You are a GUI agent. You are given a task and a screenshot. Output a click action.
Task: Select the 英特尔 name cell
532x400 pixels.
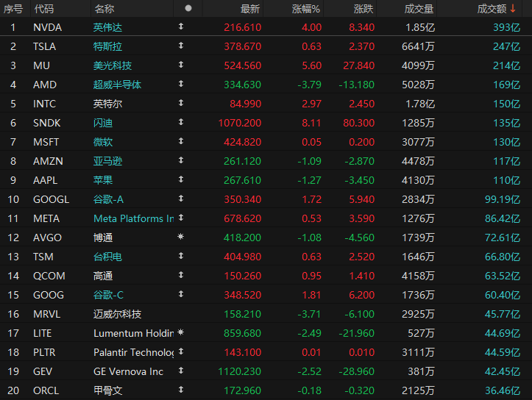click(x=107, y=104)
